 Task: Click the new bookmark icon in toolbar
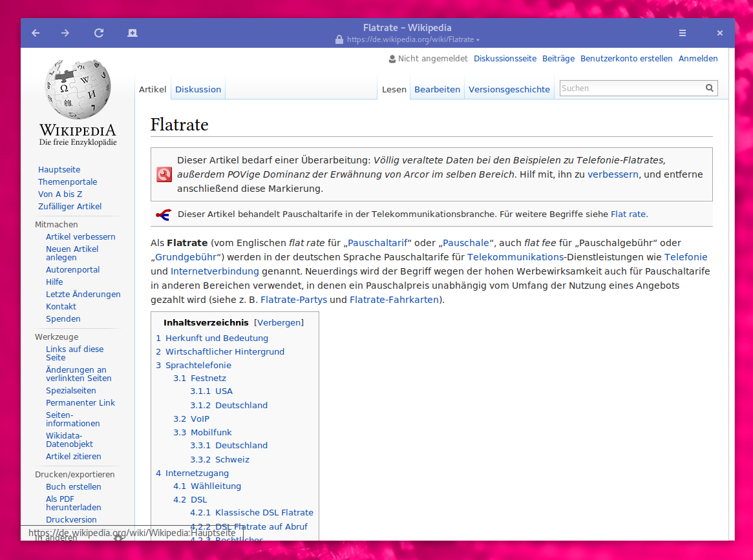click(132, 33)
